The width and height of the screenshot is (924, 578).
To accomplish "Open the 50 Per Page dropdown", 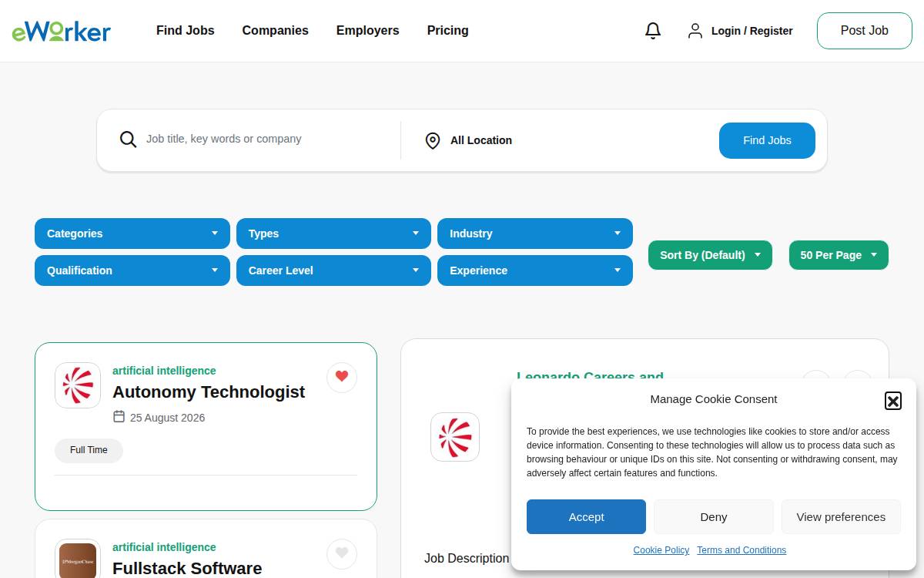I will (839, 255).
